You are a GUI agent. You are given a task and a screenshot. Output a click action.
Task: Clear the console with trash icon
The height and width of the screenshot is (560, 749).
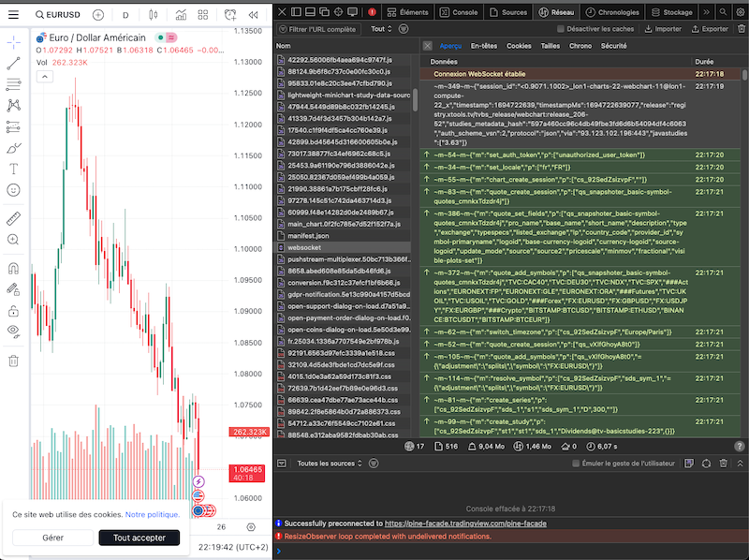723,464
